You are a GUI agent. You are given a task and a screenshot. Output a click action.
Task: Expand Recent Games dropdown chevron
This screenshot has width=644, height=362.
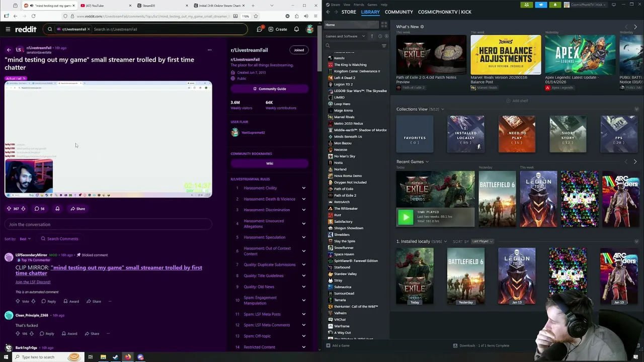427,162
